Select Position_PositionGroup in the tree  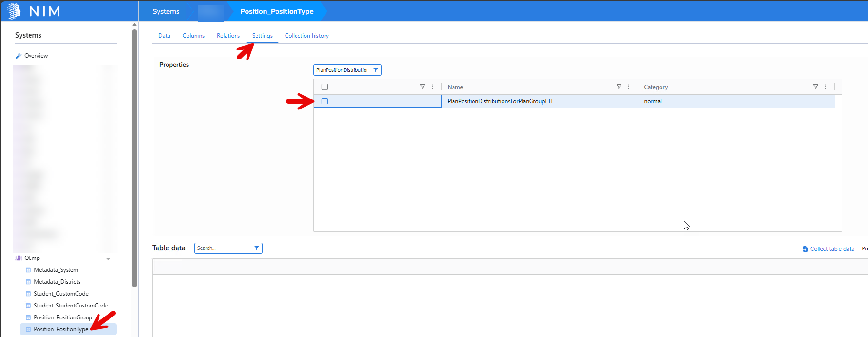tap(63, 317)
